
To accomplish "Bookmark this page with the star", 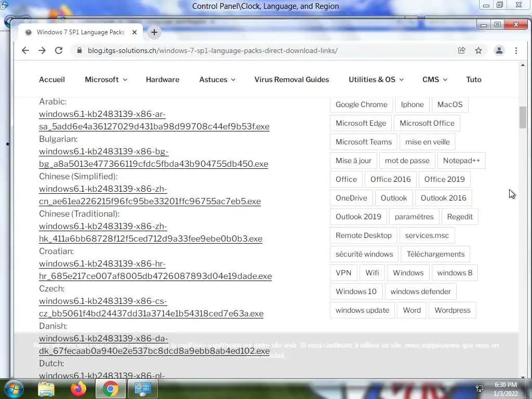I will tap(478, 50).
